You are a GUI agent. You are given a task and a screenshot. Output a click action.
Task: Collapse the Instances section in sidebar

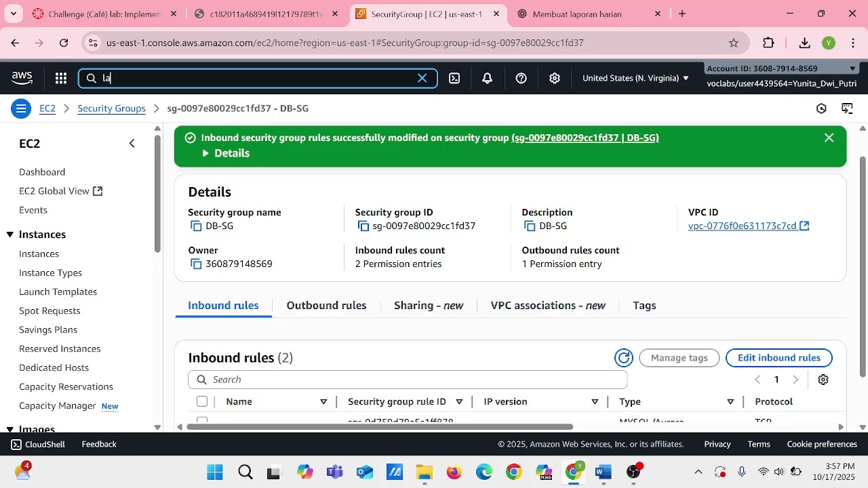[x=10, y=235]
